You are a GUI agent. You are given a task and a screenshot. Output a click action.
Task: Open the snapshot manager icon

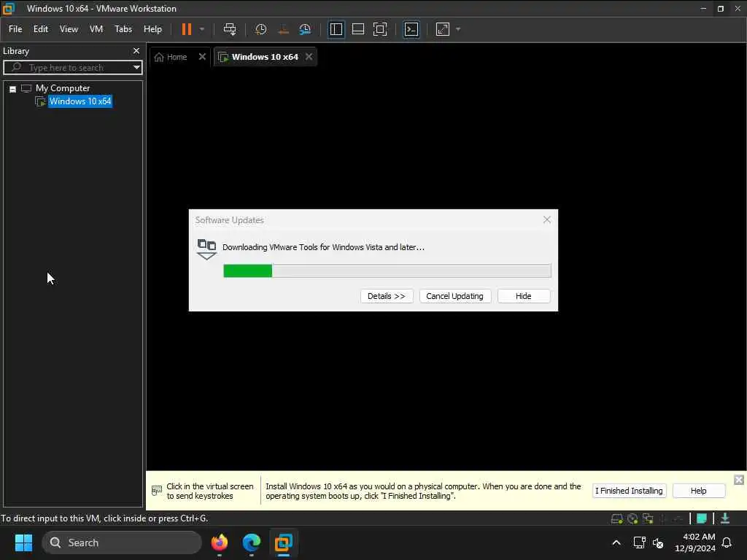click(x=305, y=29)
